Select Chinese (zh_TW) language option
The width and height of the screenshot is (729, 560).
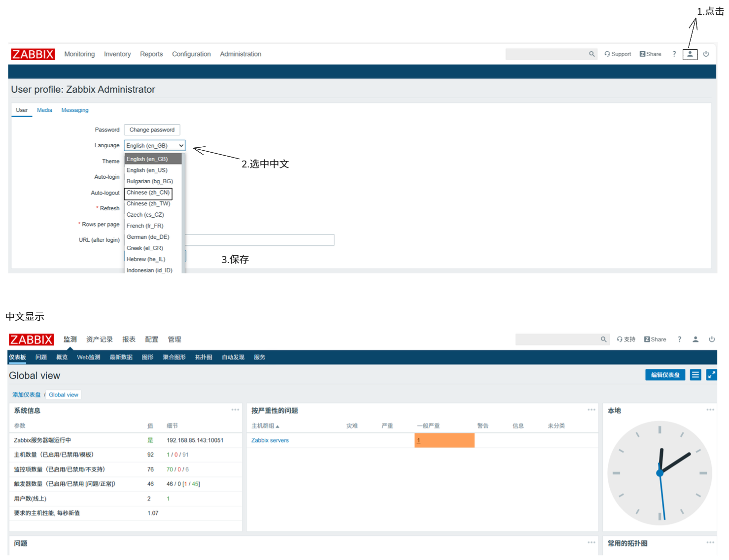tap(153, 204)
